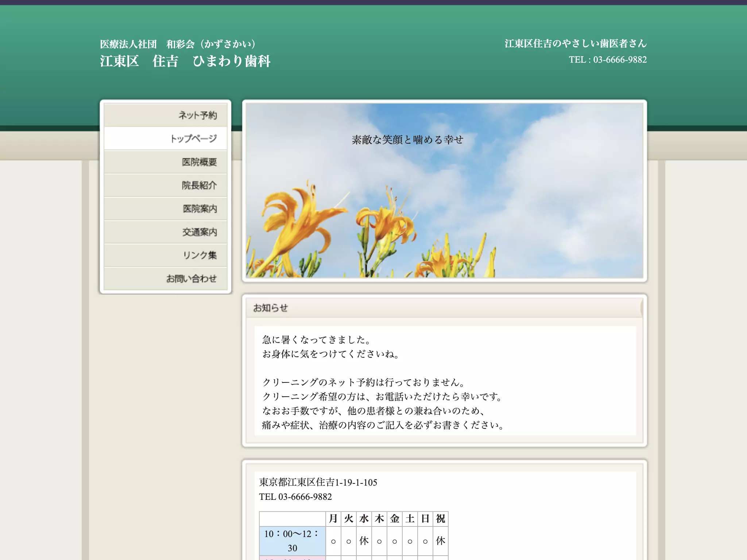
Task: Click the site title 江東区 住吉 ひまわり歯科
Action: point(185,61)
